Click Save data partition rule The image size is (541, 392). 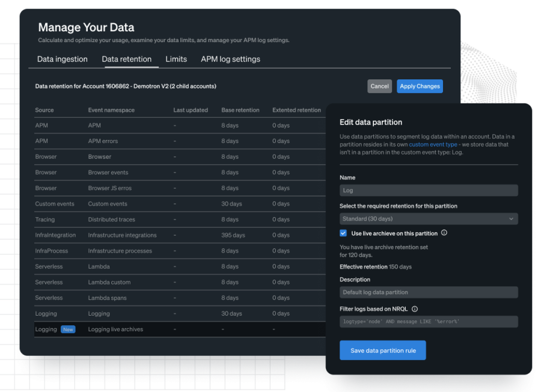[383, 349]
